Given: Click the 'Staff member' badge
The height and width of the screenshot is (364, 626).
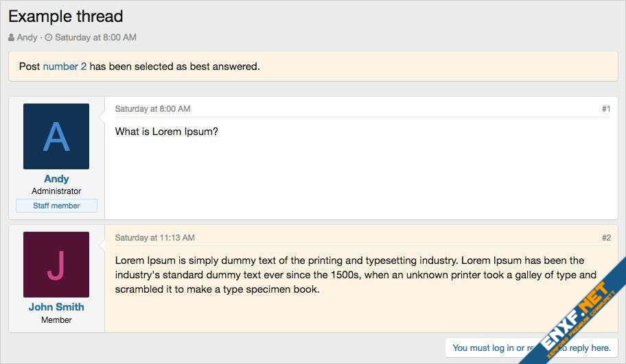Looking at the screenshot, I should tap(56, 206).
